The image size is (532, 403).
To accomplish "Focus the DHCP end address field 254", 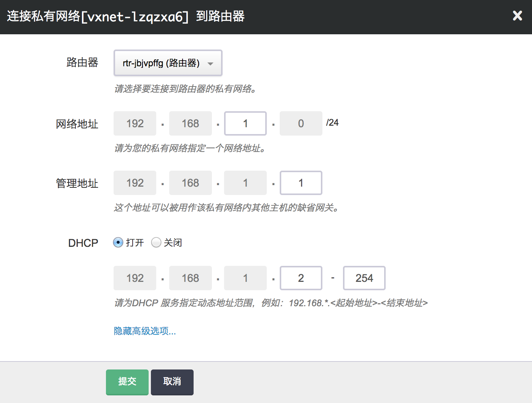I will 364,278.
